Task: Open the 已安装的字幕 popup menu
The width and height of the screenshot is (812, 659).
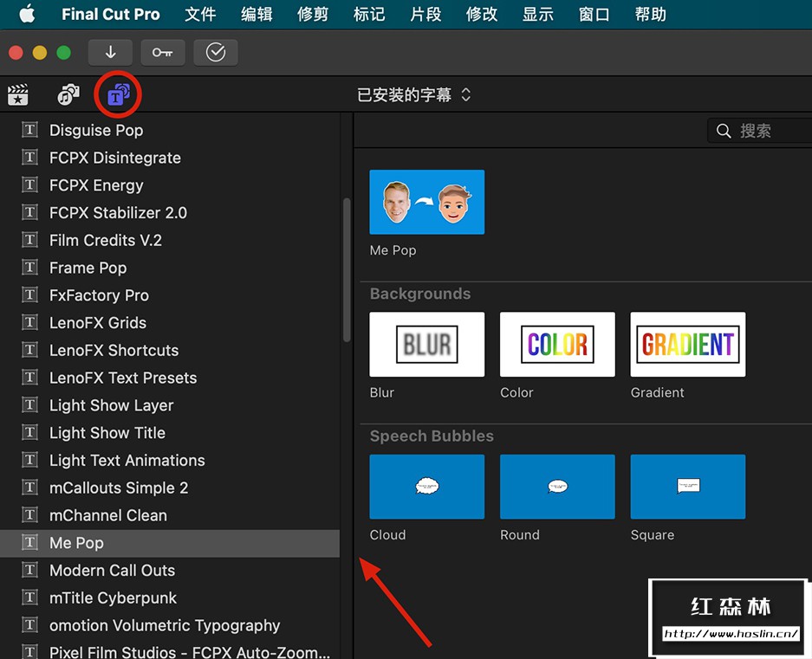Action: [x=413, y=94]
